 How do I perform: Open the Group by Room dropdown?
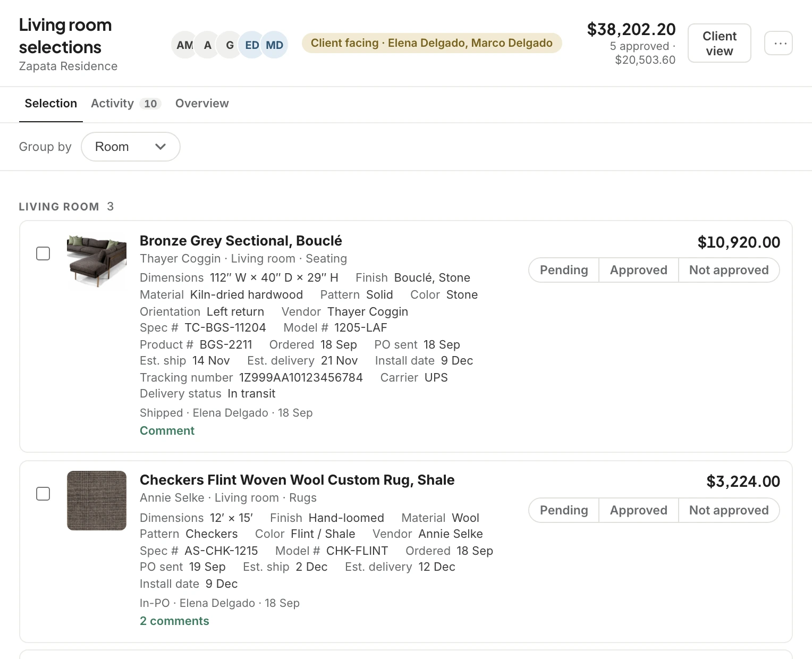point(131,147)
